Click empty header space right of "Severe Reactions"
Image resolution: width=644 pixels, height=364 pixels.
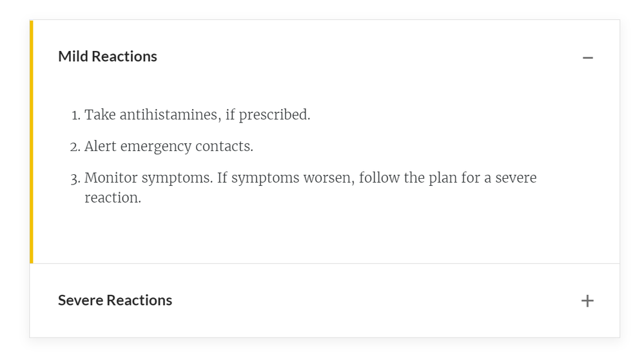[x=374, y=301]
